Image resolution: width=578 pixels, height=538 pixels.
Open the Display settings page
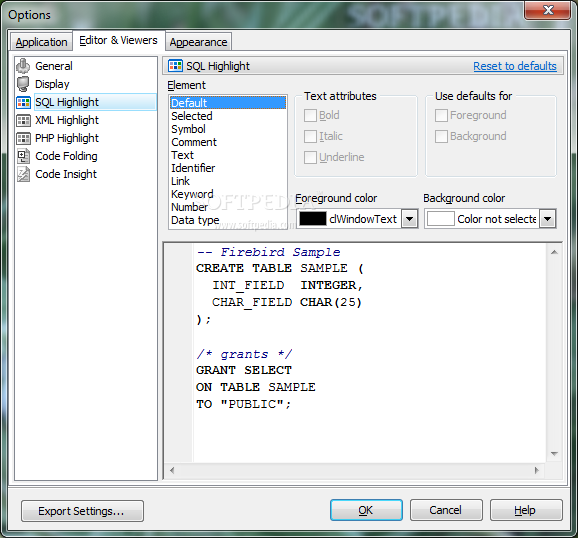click(52, 84)
